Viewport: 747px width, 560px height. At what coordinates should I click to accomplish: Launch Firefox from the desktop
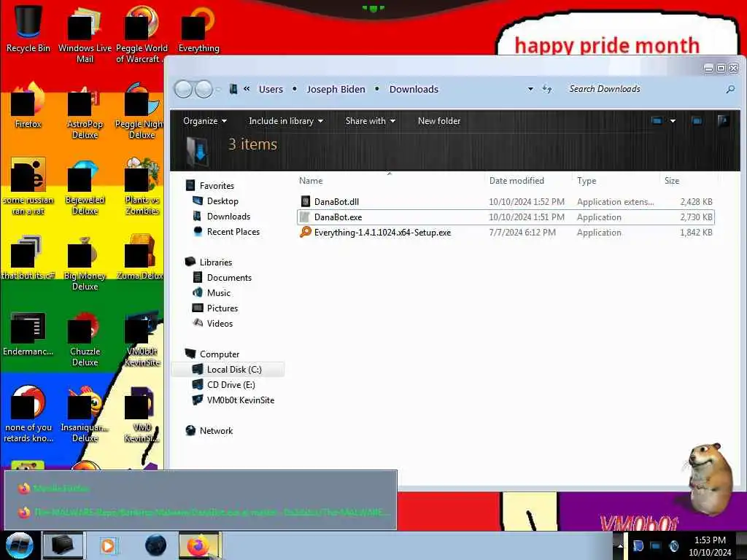pos(28,106)
